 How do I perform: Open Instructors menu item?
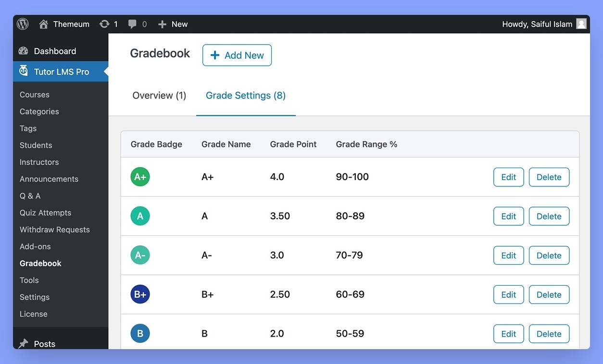(39, 162)
